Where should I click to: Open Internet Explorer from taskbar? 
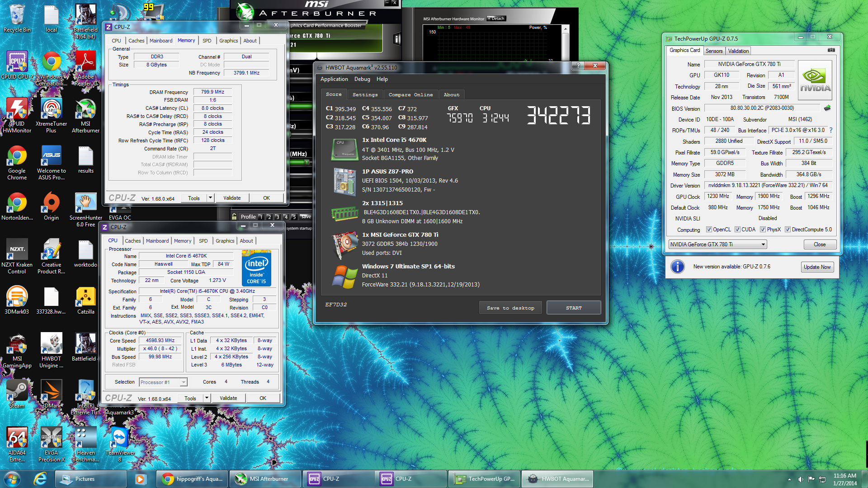(40, 479)
